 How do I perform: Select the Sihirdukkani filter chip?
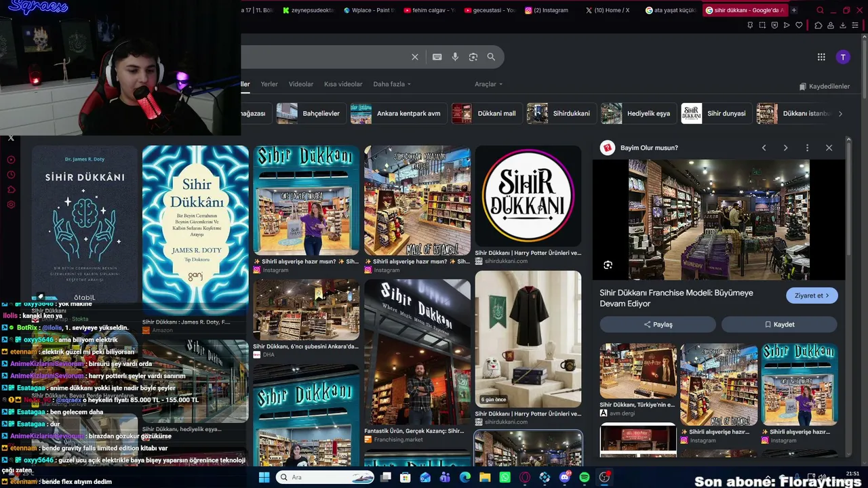(561, 114)
